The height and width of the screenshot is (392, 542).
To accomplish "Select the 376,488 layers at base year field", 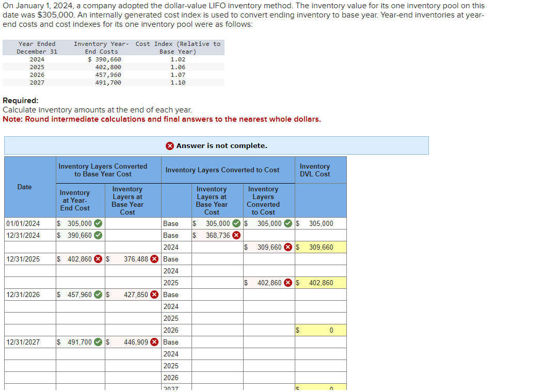I will coord(133,259).
